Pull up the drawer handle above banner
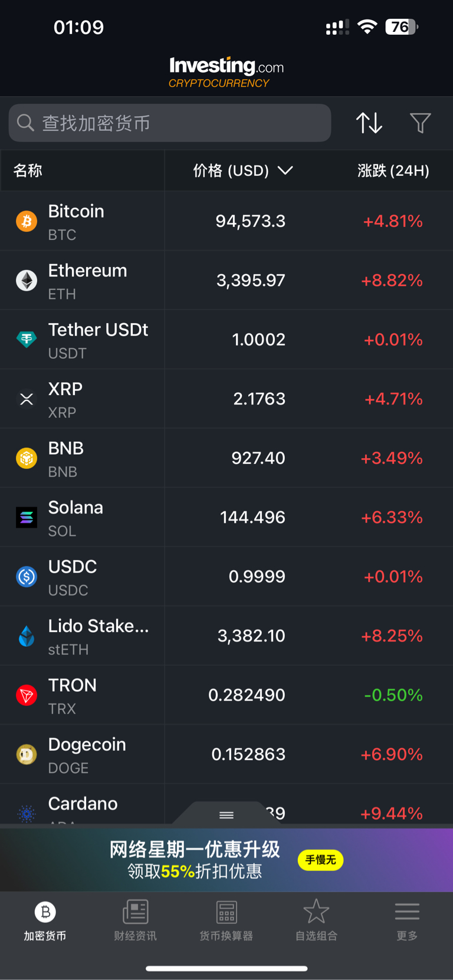The width and height of the screenshot is (453, 980). (x=226, y=815)
